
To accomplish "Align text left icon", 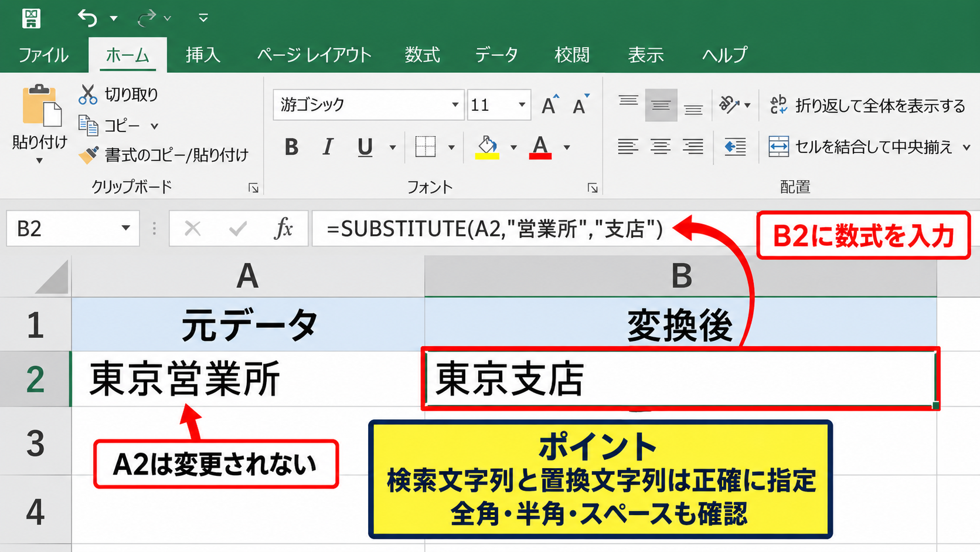I will coord(628,147).
